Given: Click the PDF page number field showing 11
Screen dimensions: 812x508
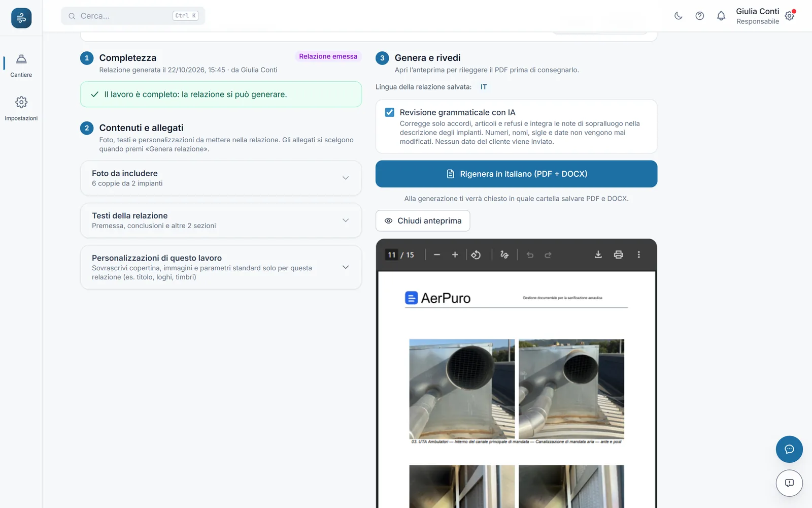Looking at the screenshot, I should coord(392,255).
